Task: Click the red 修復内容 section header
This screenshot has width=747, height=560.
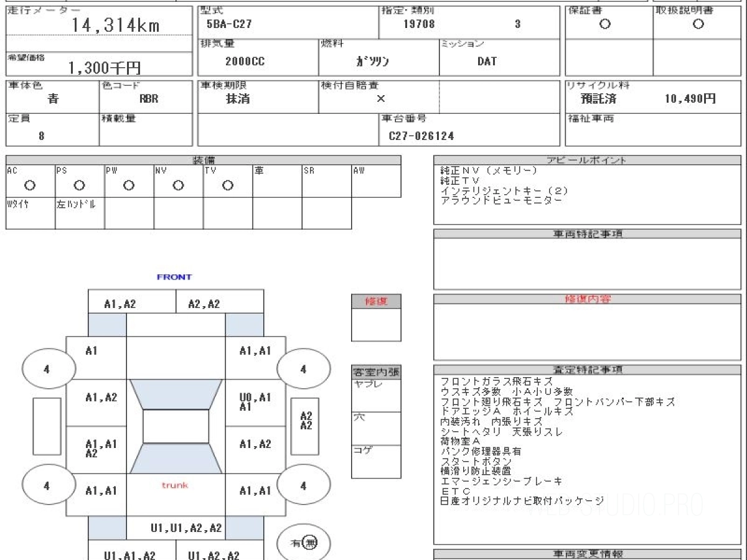Action: [x=586, y=299]
